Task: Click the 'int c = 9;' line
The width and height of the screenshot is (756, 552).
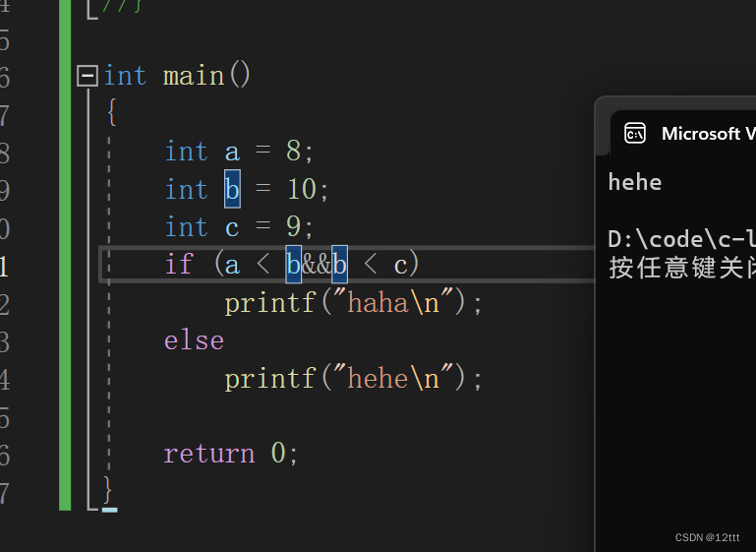Action: [239, 226]
